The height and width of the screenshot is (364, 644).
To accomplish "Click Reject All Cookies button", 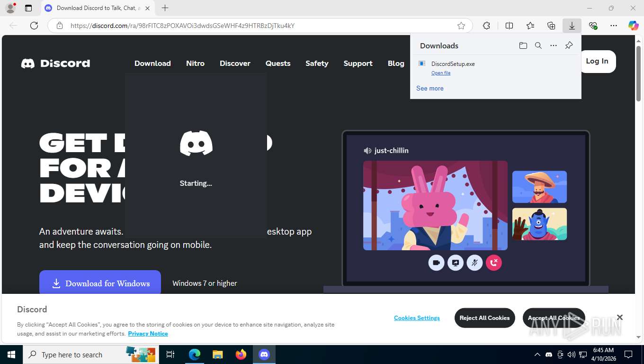I will point(484,318).
